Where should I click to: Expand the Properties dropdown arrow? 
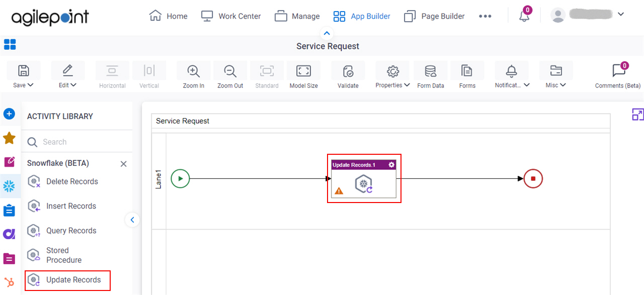(x=407, y=85)
